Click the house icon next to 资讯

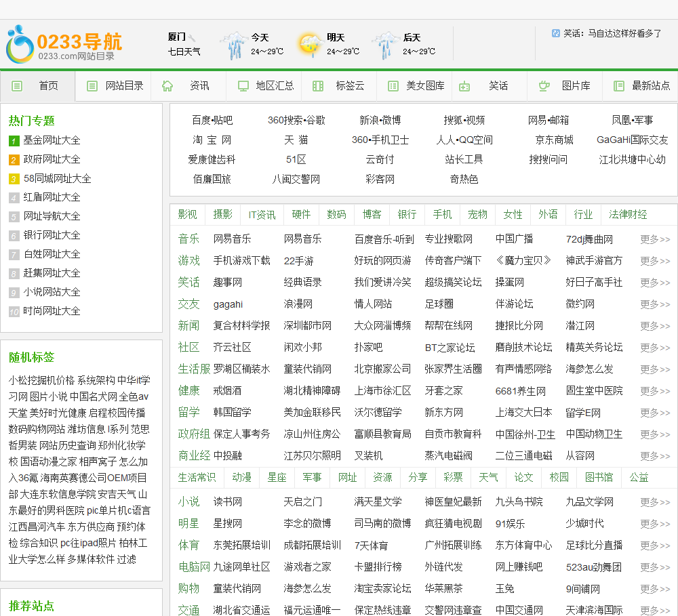[x=167, y=86]
